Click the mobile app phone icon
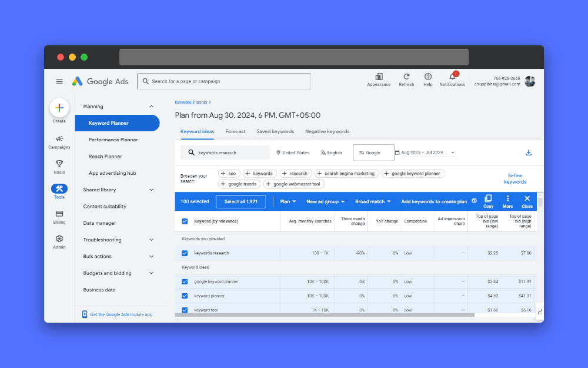Viewport: 588px width, 368px height. pyautogui.click(x=85, y=314)
